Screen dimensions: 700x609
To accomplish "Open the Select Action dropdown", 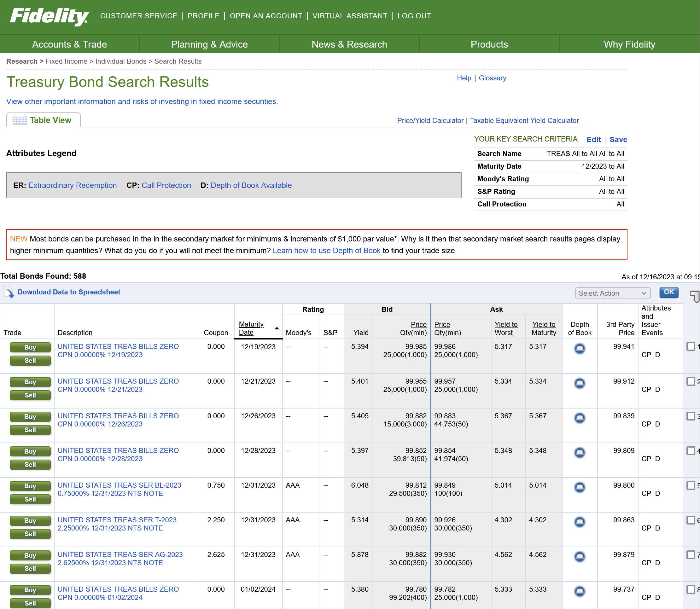I will [x=612, y=293].
